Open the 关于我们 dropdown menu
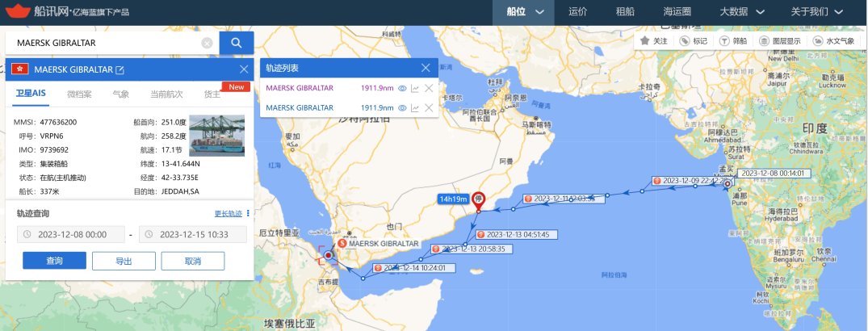 point(817,11)
